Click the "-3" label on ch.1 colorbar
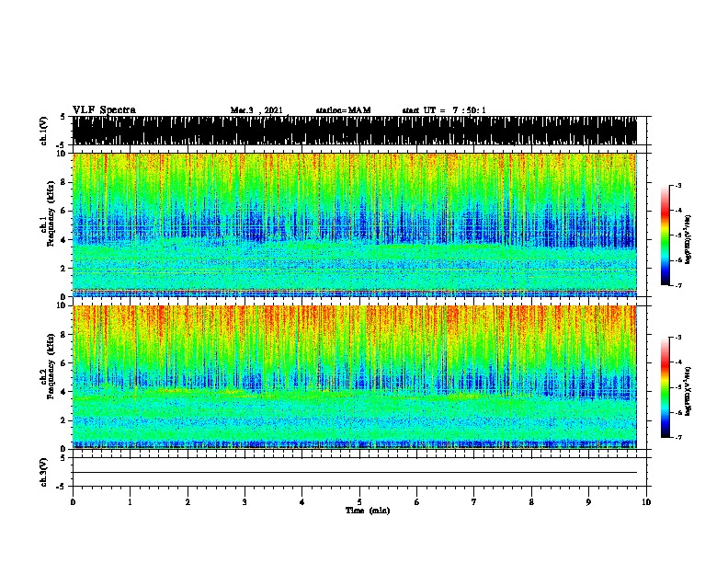Image resolution: width=728 pixels, height=563 pixels. click(x=677, y=185)
